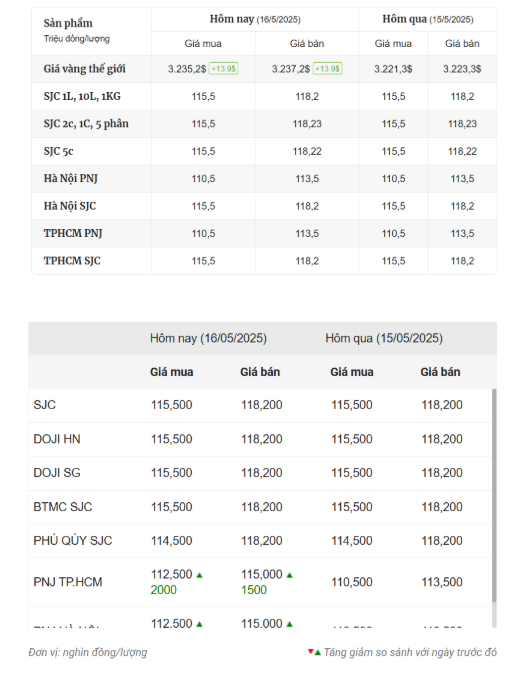Select the 'TPHCM SJC' row label
513x675 pixels.
click(x=72, y=261)
